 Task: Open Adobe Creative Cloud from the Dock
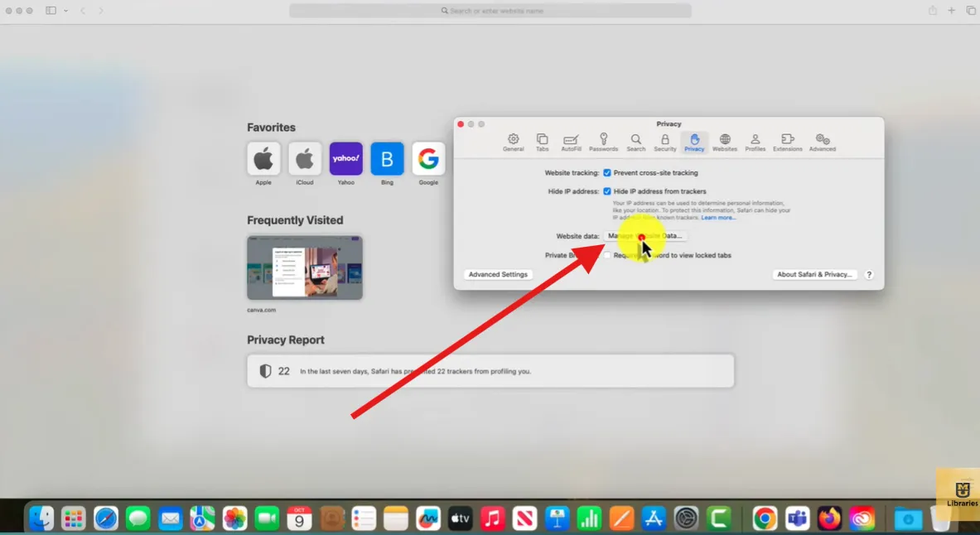click(862, 518)
